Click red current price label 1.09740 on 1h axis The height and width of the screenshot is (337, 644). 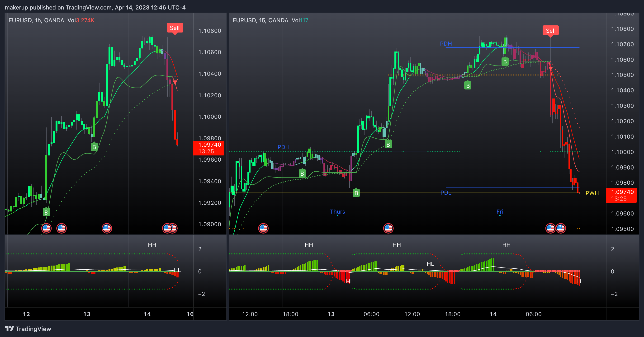(209, 148)
